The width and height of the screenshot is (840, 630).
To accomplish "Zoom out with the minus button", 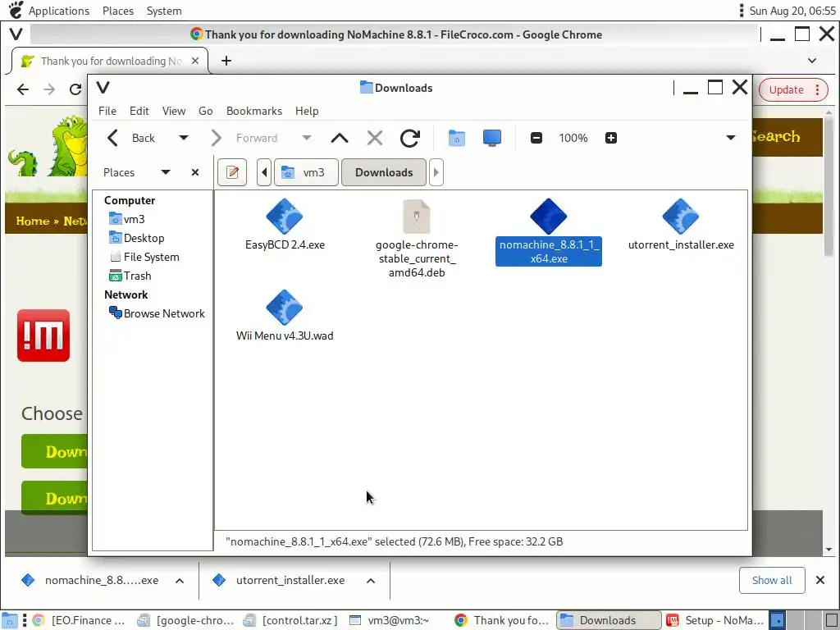I will pyautogui.click(x=536, y=138).
